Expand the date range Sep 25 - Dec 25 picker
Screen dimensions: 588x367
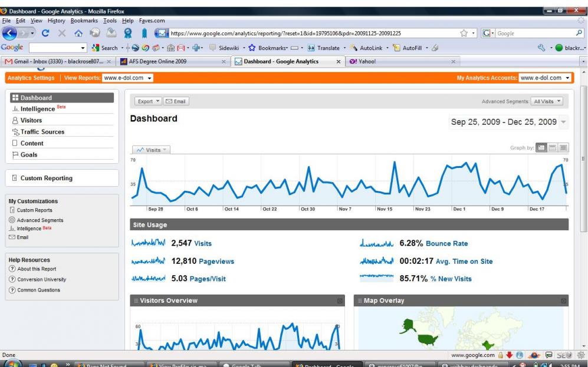(563, 122)
